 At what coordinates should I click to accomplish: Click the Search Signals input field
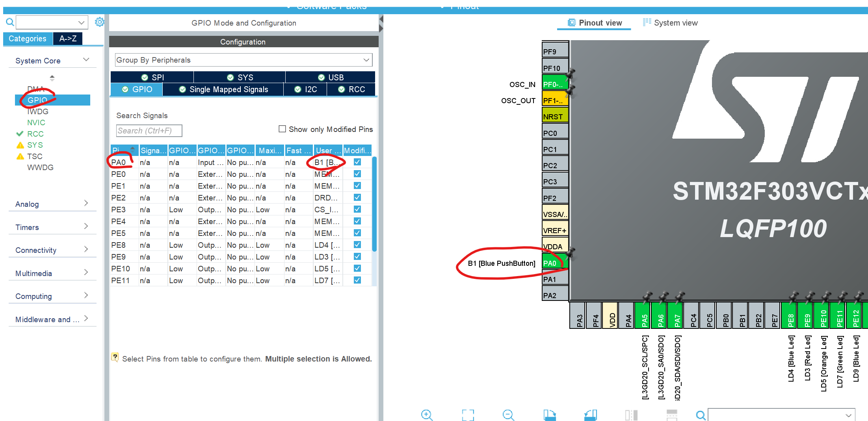(x=149, y=130)
